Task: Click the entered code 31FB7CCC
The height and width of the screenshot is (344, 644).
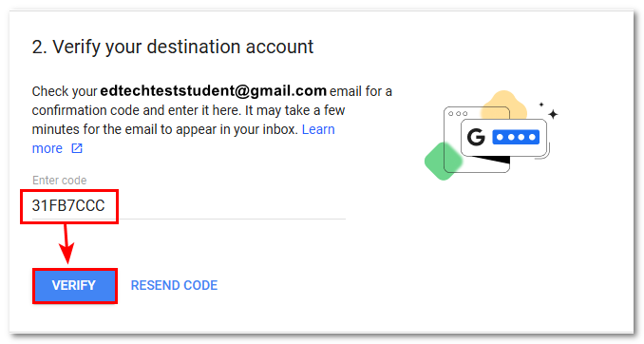Action: pyautogui.click(x=68, y=205)
